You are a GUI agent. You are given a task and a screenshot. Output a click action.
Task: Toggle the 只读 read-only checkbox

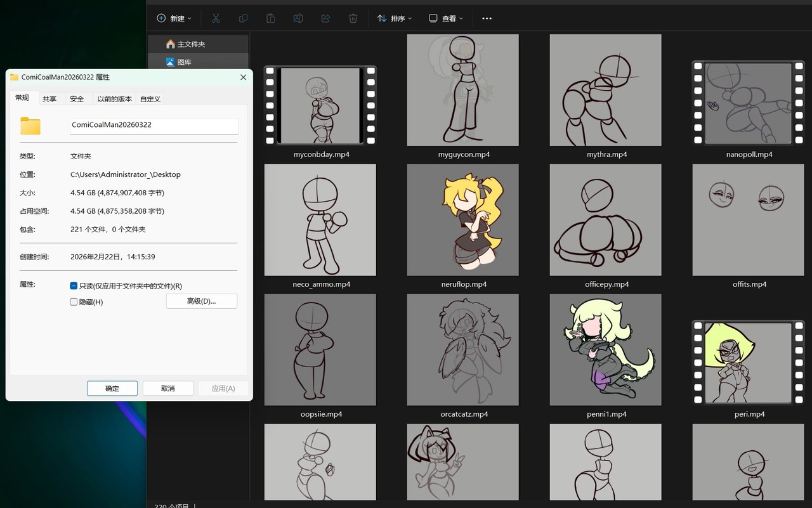[74, 286]
